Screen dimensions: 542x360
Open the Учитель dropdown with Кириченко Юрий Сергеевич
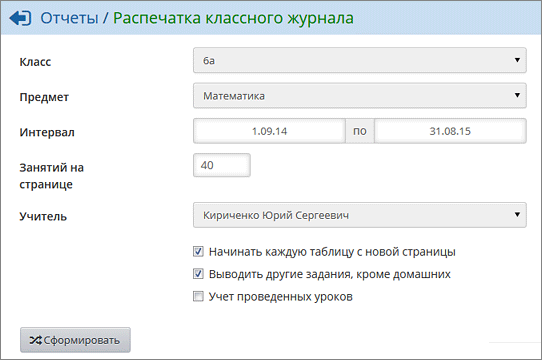tap(359, 215)
